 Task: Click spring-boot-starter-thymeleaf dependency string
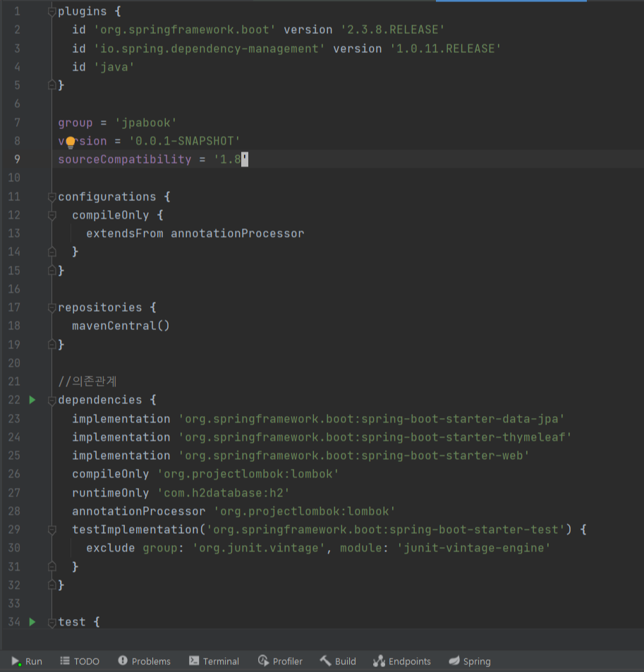[375, 437]
